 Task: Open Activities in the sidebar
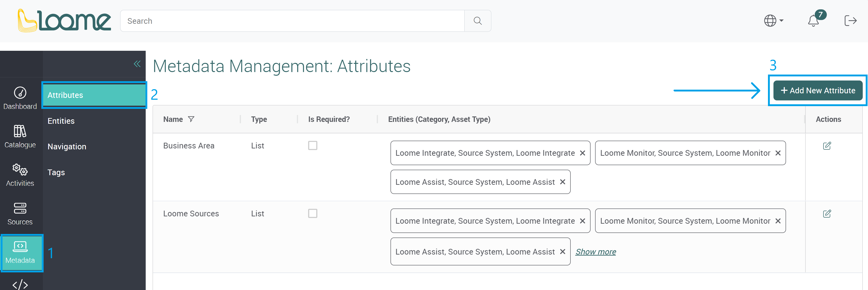(x=20, y=175)
